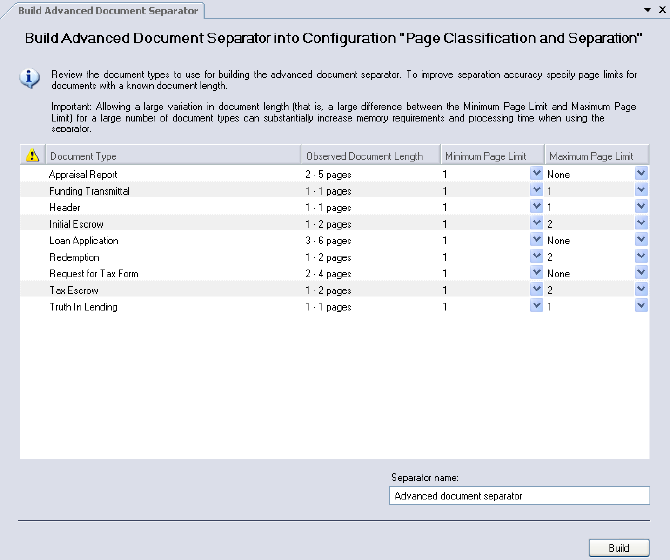Click the Minimum Page Limit column header

(491, 156)
